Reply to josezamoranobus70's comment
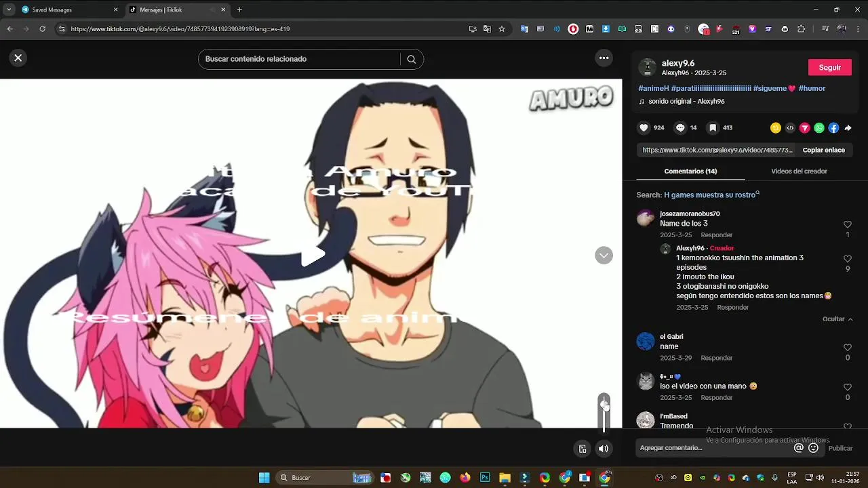The width and height of the screenshot is (868, 488). (717, 235)
